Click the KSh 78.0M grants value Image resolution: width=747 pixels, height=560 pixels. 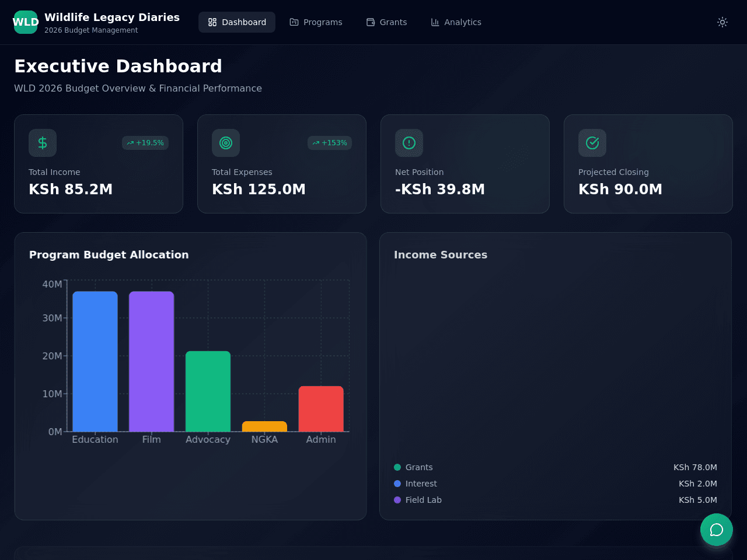[695, 467]
